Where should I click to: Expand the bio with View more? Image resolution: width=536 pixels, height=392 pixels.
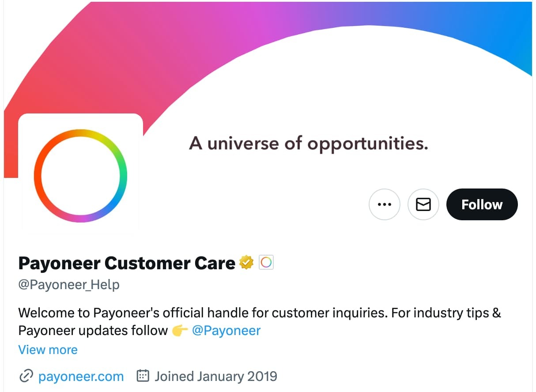coord(48,350)
